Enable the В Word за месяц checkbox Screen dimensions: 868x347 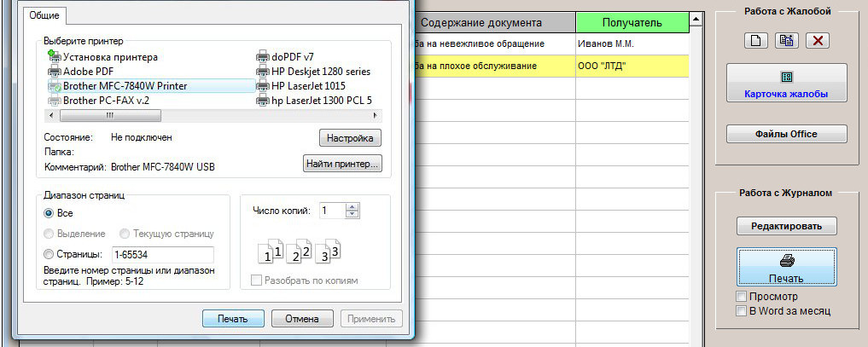pos(741,310)
